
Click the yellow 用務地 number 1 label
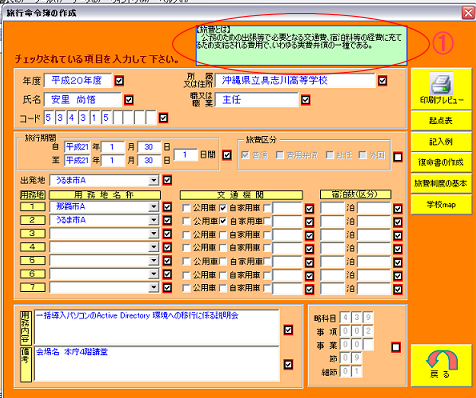click(x=32, y=207)
